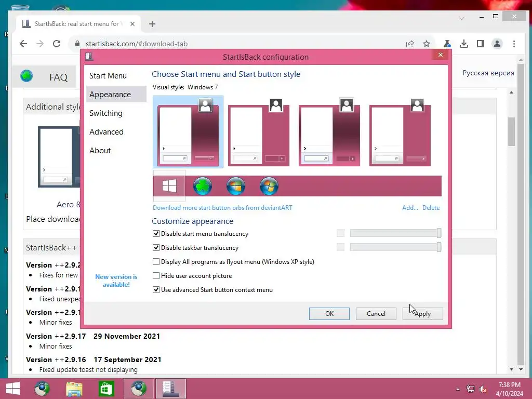Share this page icon in address bar
The width and height of the screenshot is (532, 399).
[410, 44]
